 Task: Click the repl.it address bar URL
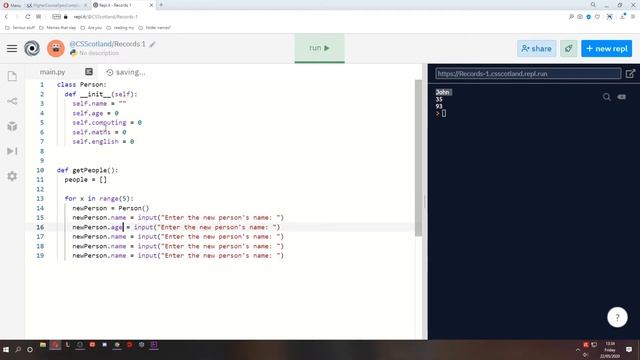click(105, 17)
